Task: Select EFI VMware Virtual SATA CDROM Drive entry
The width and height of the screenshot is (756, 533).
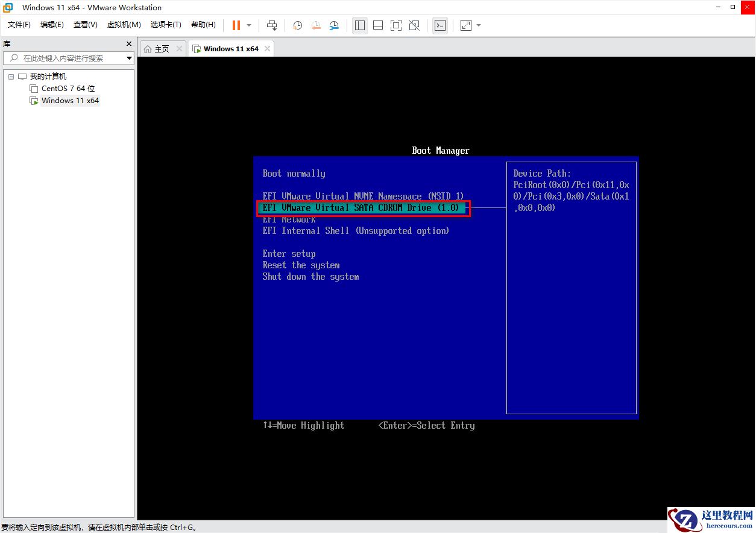Action: tap(362, 207)
